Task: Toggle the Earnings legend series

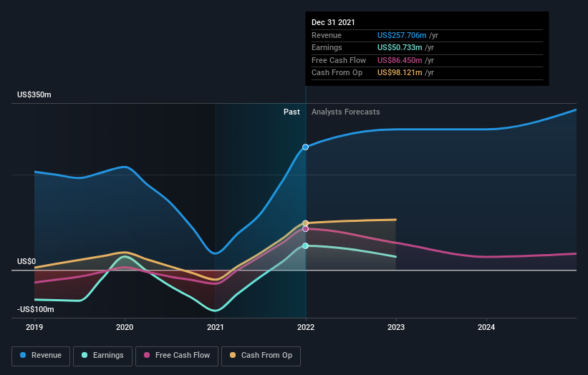Action: (102, 356)
